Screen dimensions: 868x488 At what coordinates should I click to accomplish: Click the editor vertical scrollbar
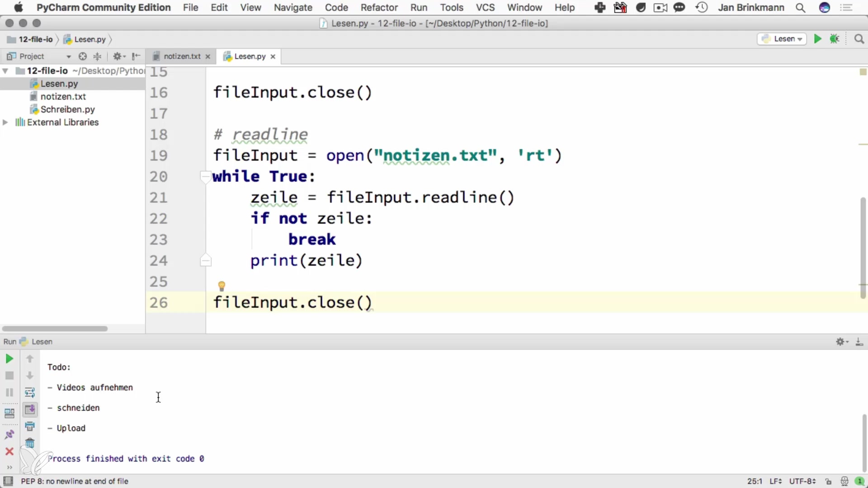(x=863, y=248)
